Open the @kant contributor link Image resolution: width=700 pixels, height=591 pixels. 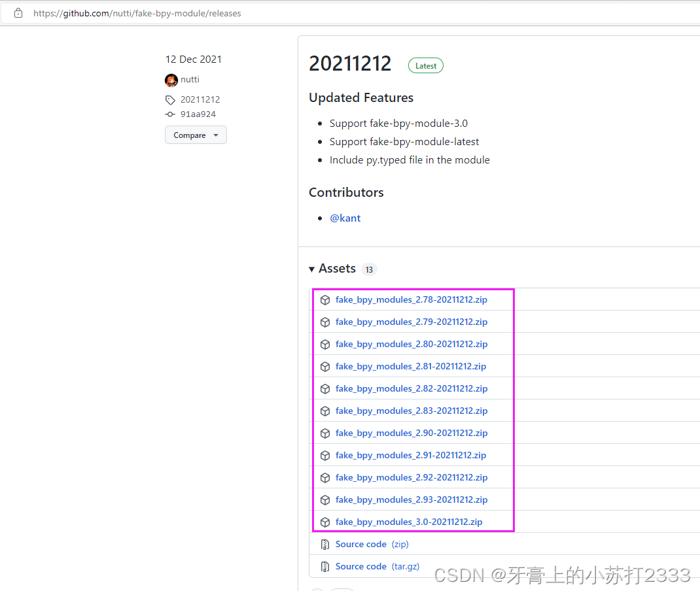pyautogui.click(x=345, y=218)
